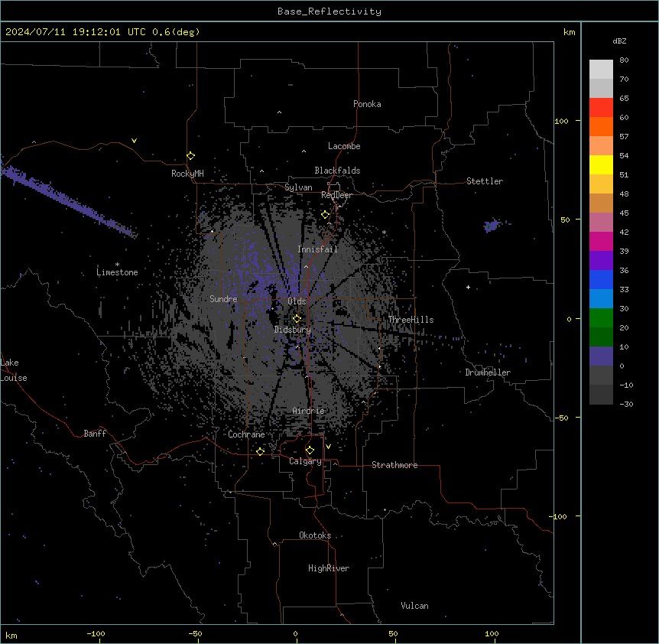Viewport: 659px width, 644px height.
Task: Click the Sylvan label on the map
Action: [x=298, y=187]
